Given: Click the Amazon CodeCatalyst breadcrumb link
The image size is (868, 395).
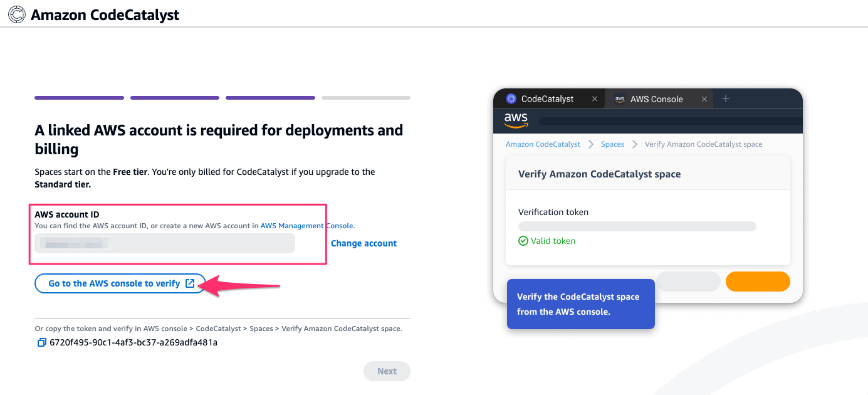Looking at the screenshot, I should coord(543,144).
